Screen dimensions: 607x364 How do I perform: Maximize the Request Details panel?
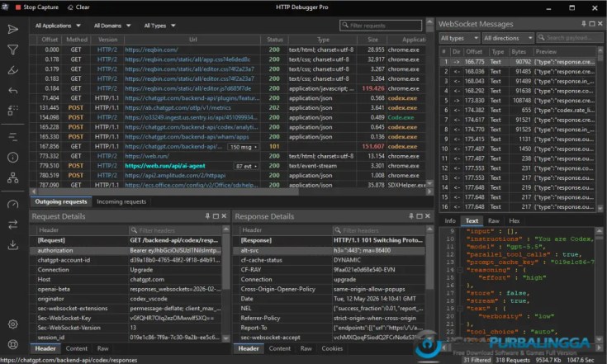tap(216, 216)
